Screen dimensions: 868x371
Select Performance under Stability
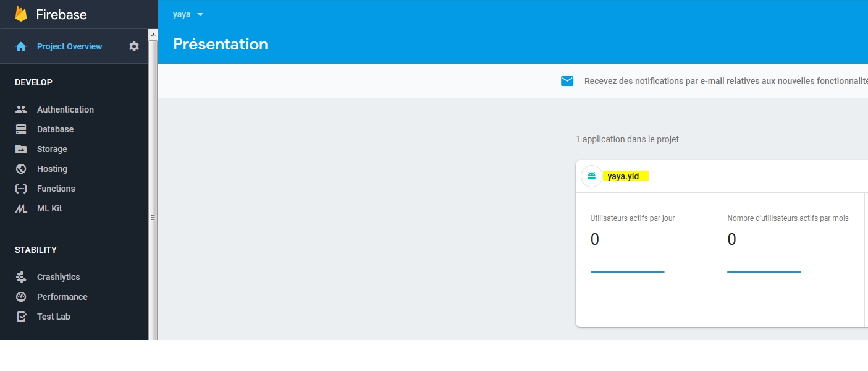click(62, 297)
